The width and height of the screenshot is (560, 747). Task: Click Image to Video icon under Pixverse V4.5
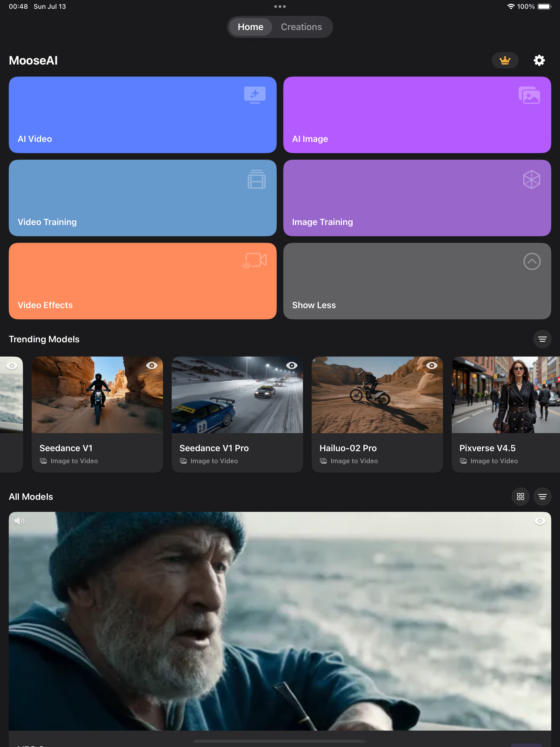[463, 461]
